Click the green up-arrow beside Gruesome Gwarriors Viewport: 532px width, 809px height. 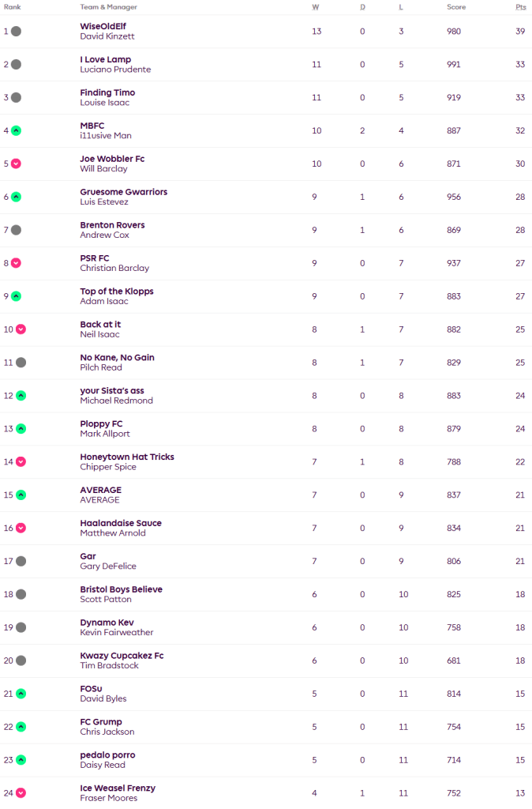point(16,197)
